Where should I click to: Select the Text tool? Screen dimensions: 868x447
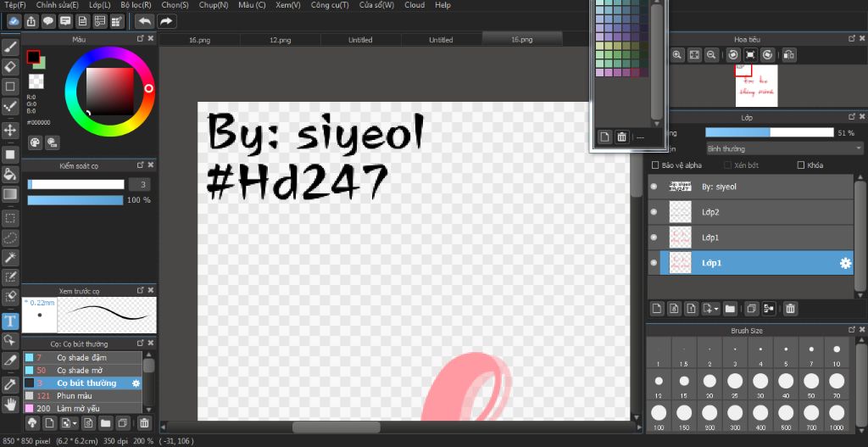point(10,321)
